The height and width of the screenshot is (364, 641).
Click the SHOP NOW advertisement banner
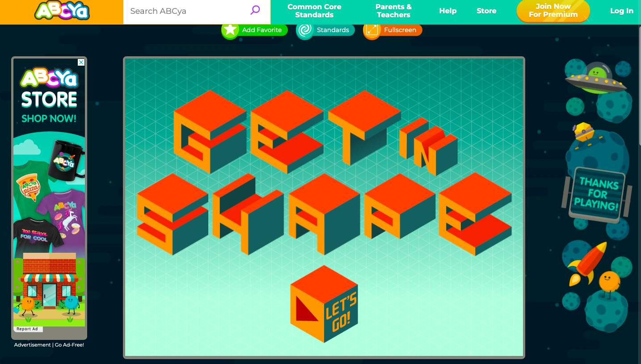pos(49,118)
